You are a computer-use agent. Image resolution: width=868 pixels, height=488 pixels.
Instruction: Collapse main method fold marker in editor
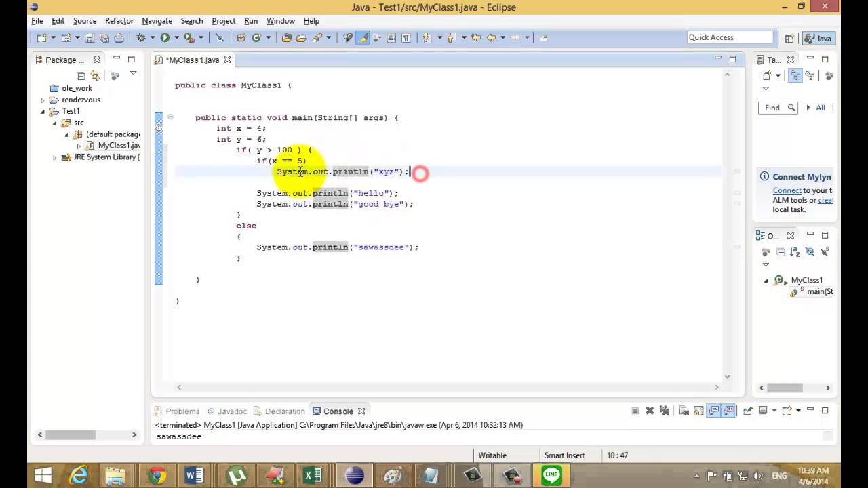tap(170, 117)
